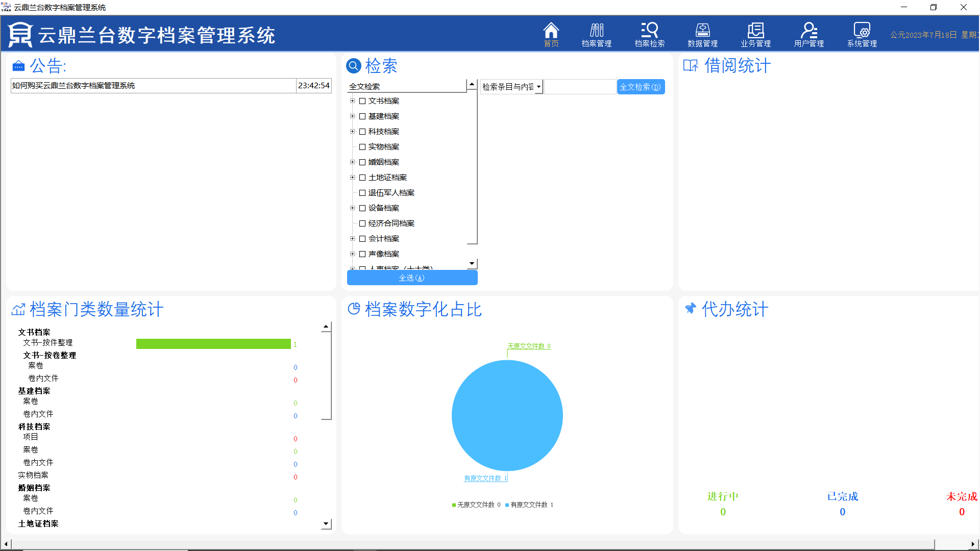The image size is (980, 551).
Task: Open the 检索条目与内容 dropdown
Action: 538,87
